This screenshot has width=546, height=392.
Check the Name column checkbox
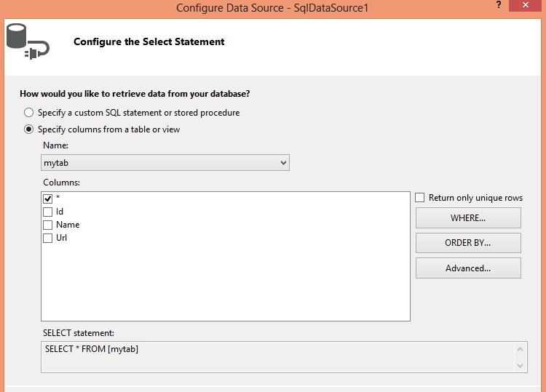pos(48,225)
